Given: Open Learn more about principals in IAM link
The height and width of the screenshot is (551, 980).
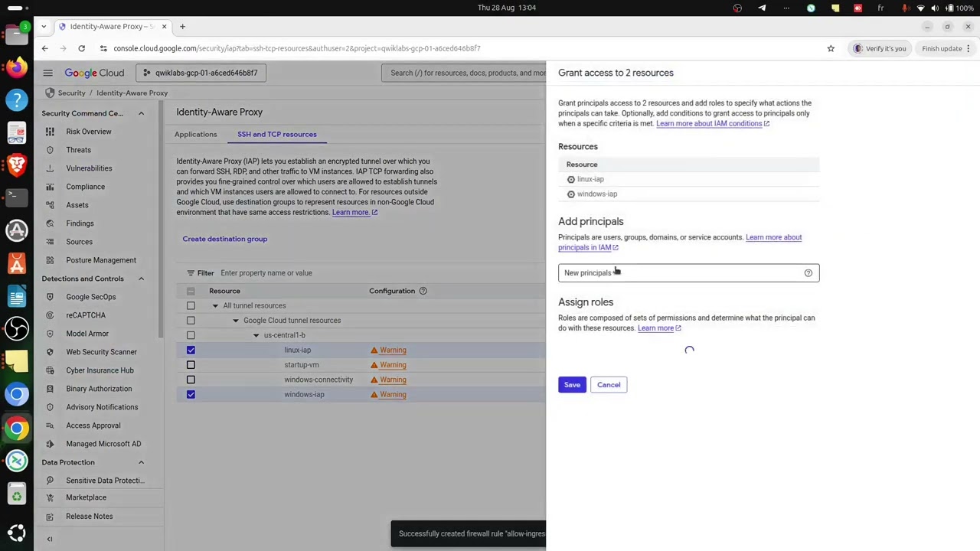Looking at the screenshot, I should click(680, 242).
